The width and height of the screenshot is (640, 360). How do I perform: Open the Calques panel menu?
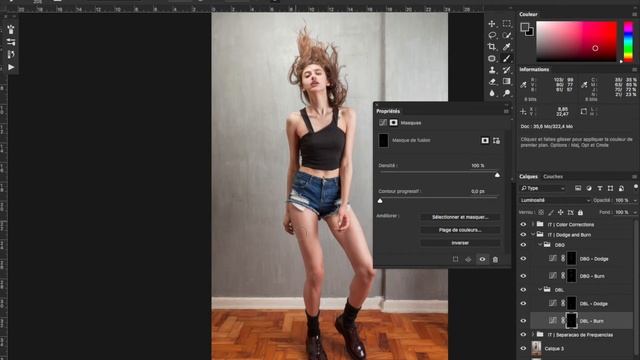click(634, 177)
